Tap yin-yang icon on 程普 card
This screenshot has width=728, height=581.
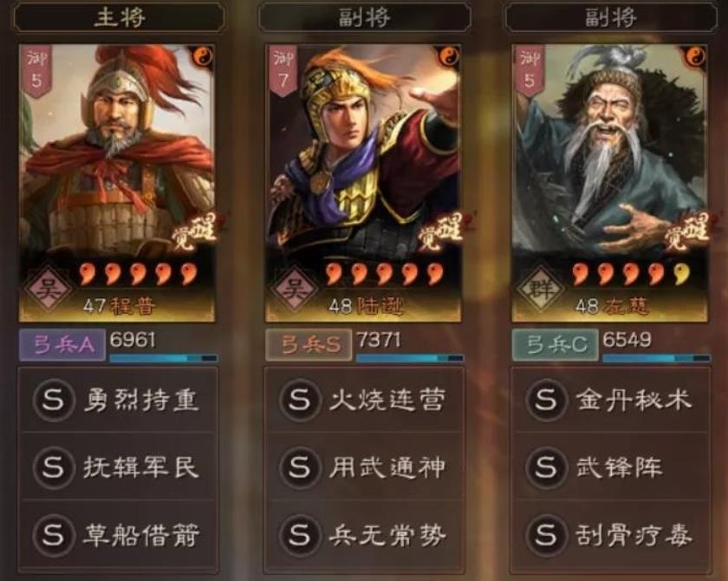203,57
